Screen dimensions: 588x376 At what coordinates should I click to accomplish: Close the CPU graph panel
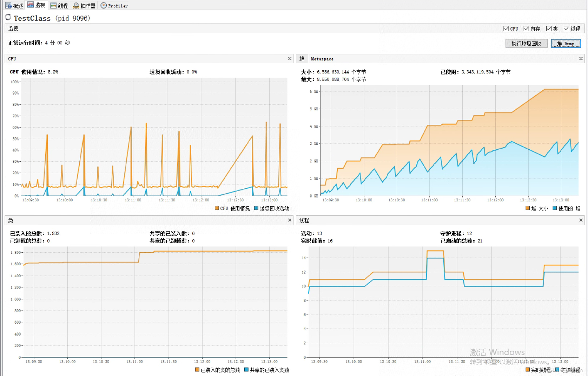[x=290, y=59]
